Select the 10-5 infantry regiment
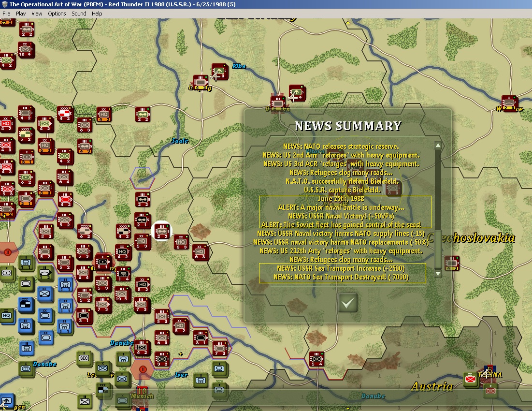This screenshot has width=532, height=411. coord(121,294)
